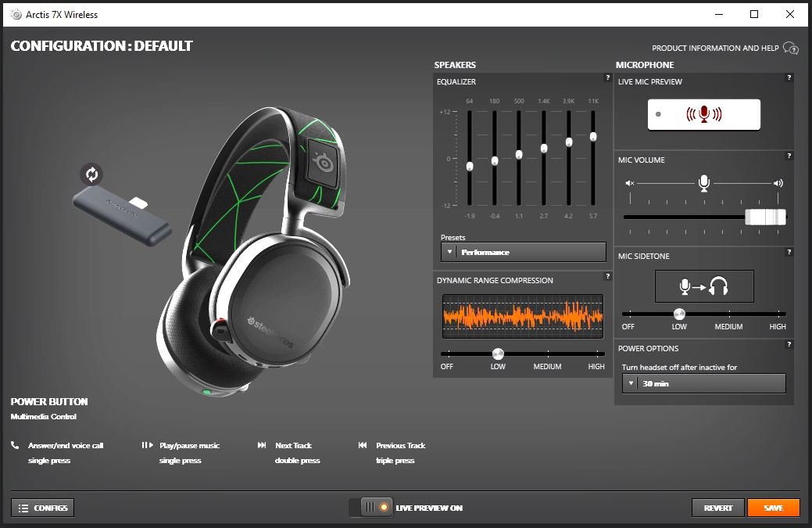Click the microphone icon above mic volume
The image size is (812, 528).
[x=704, y=183]
